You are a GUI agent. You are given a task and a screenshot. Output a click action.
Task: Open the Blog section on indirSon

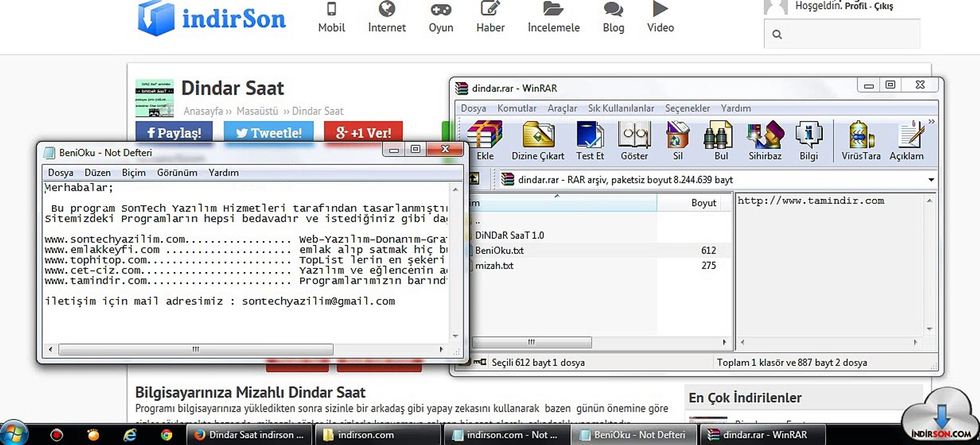pyautogui.click(x=614, y=18)
